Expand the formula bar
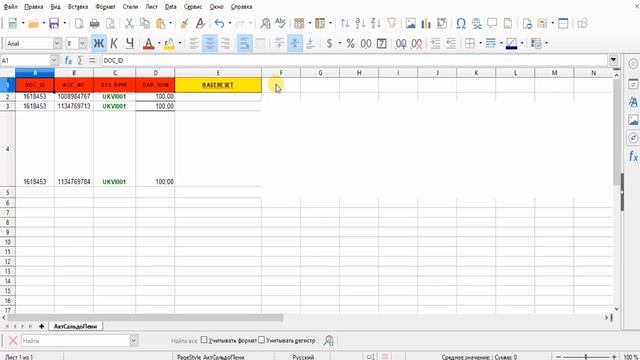The height and width of the screenshot is (360, 640). tap(613, 60)
